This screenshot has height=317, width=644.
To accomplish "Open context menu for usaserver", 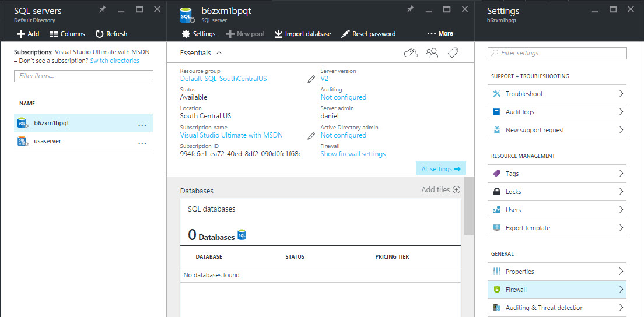I will 142,142.
